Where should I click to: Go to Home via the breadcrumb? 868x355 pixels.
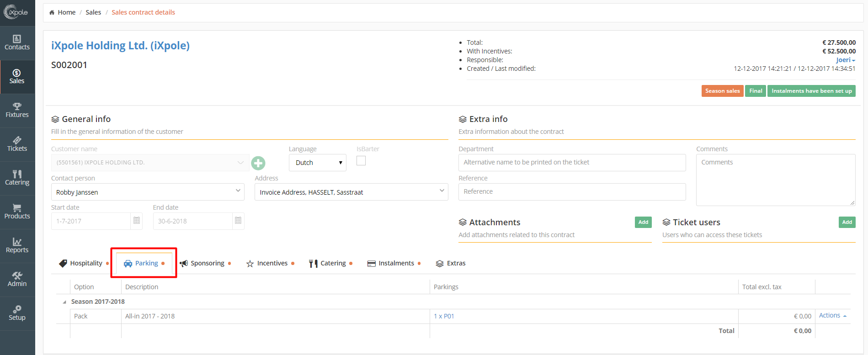pos(67,12)
